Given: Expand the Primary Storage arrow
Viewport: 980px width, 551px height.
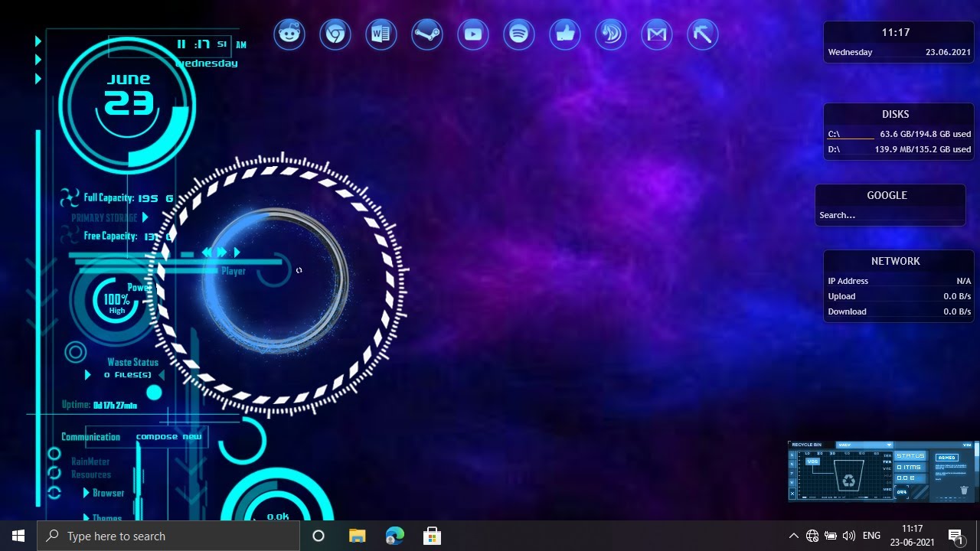Looking at the screenshot, I should click(145, 217).
